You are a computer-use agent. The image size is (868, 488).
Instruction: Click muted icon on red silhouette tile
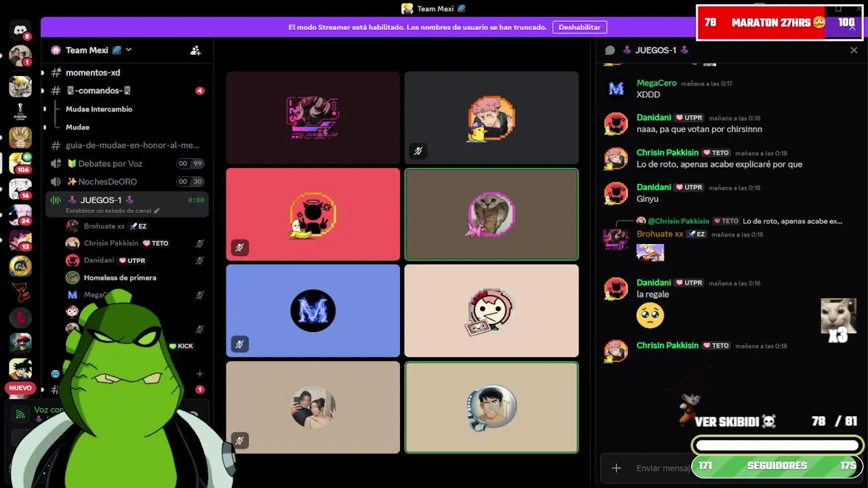[x=239, y=248]
